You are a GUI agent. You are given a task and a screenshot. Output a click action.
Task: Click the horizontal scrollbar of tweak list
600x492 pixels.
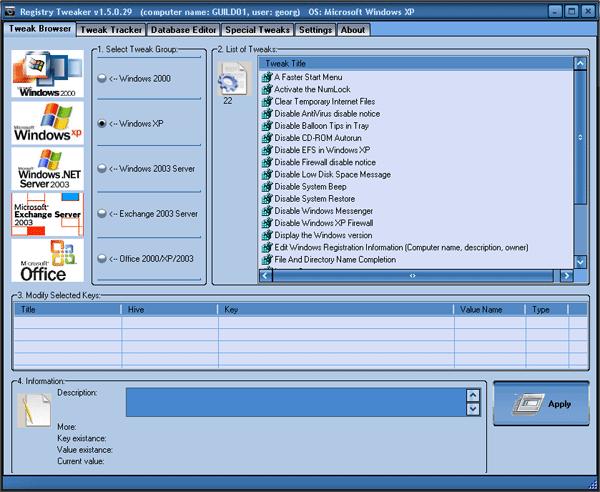pos(415,274)
